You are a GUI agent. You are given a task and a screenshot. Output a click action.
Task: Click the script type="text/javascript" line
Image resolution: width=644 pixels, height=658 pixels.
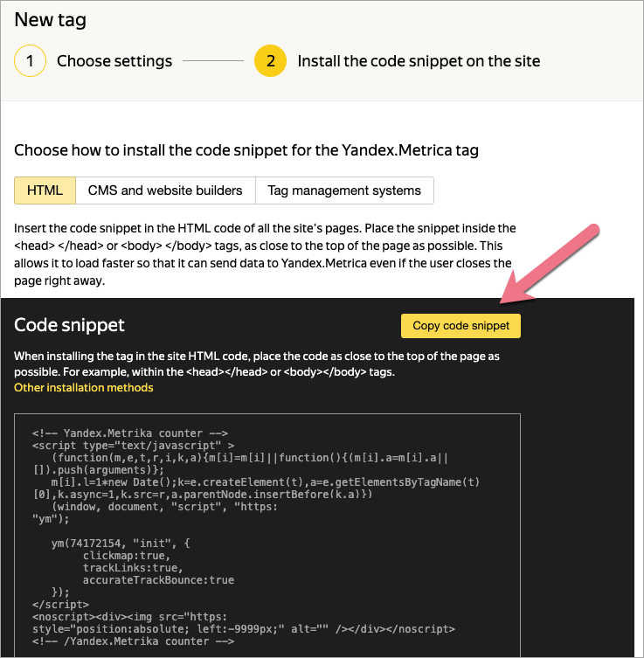133,445
